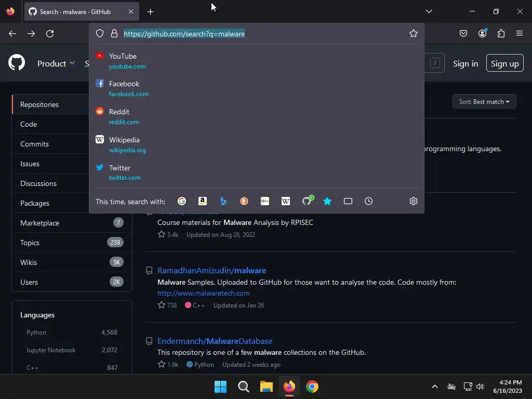Open Windows taskbar Search
Viewport: 532px width, 399px height.
tap(243, 387)
